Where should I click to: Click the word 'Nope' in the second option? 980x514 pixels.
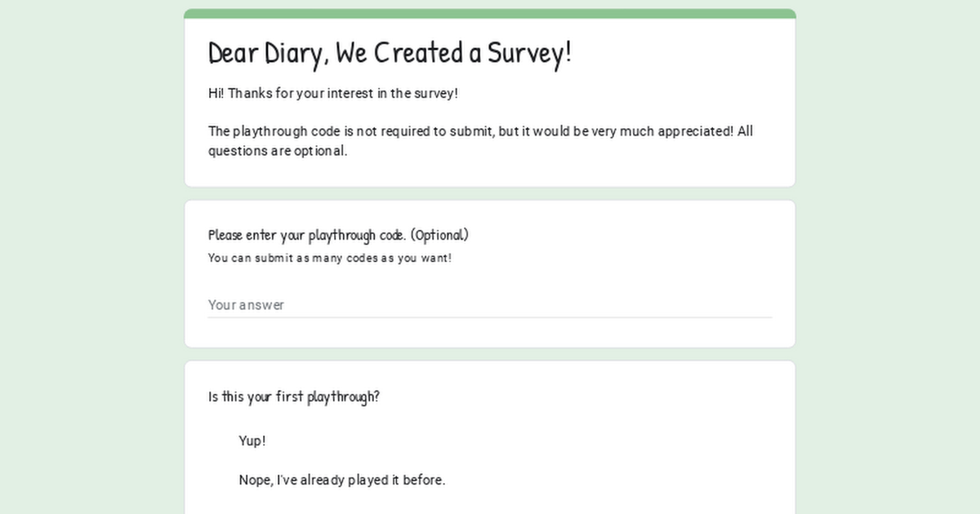click(x=255, y=480)
